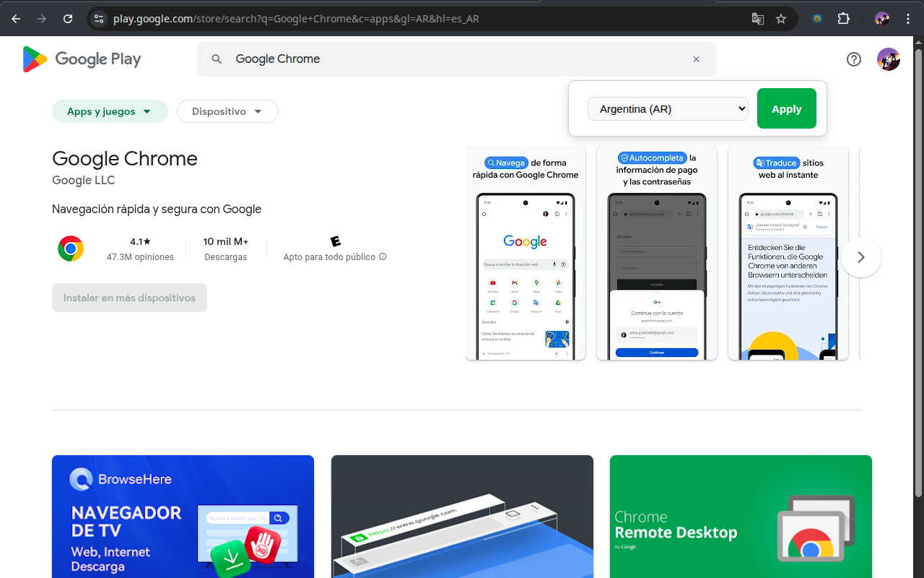This screenshot has height=578, width=924.
Task: Open the extensions puzzle icon
Action: [x=843, y=19]
